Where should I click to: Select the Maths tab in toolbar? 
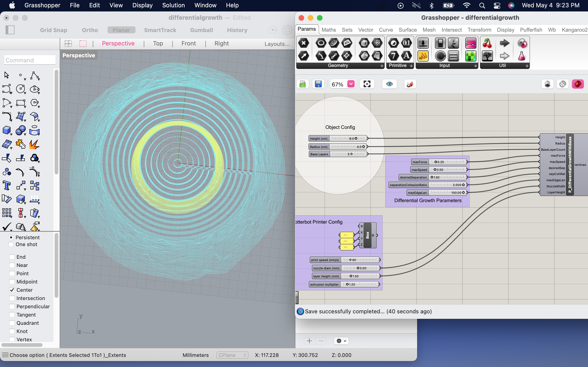[x=328, y=29]
